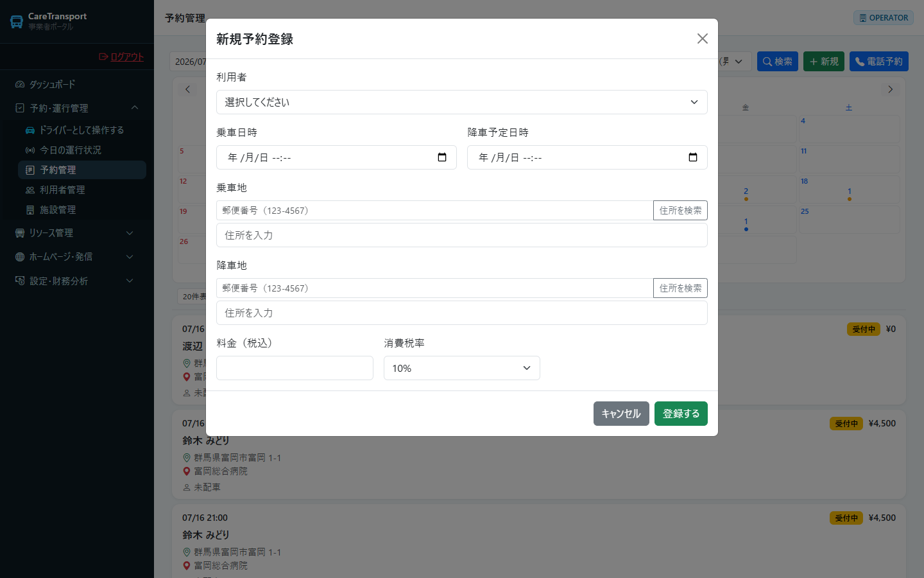Viewport: 924px width, 578px height.
Task: Open ダッシュボード in the sidebar
Action: [x=77, y=84]
